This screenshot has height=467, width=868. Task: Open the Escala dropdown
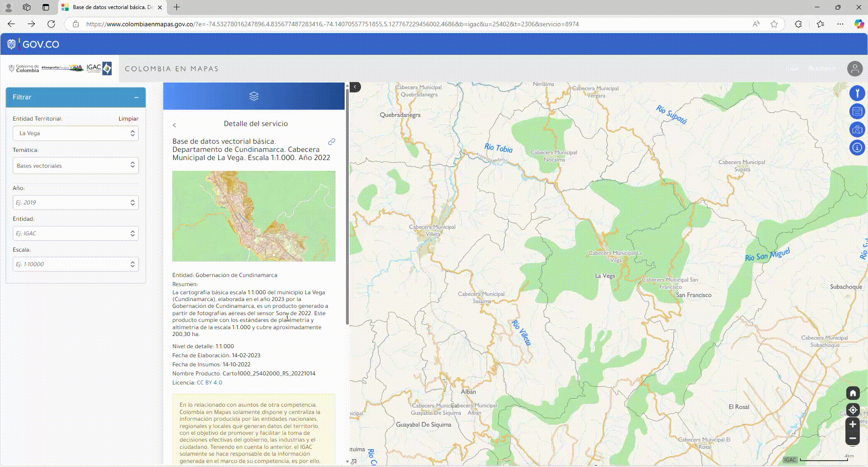(x=75, y=264)
